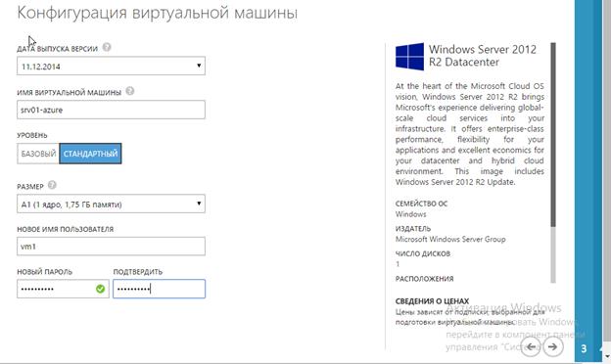Click help icon next to РАЗМЕР label
This screenshot has height=364, width=611.
pyautogui.click(x=52, y=185)
